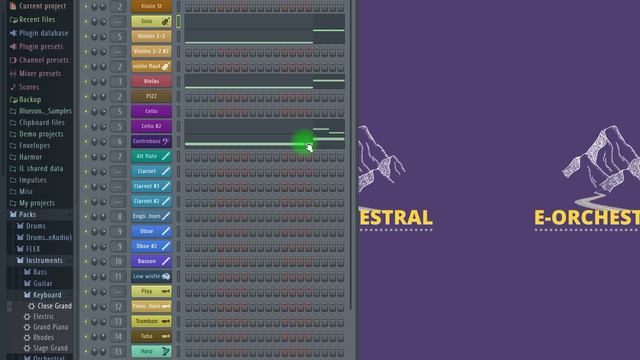Expand the Demo projects folder
This screenshot has width=640, height=360.
click(37, 134)
